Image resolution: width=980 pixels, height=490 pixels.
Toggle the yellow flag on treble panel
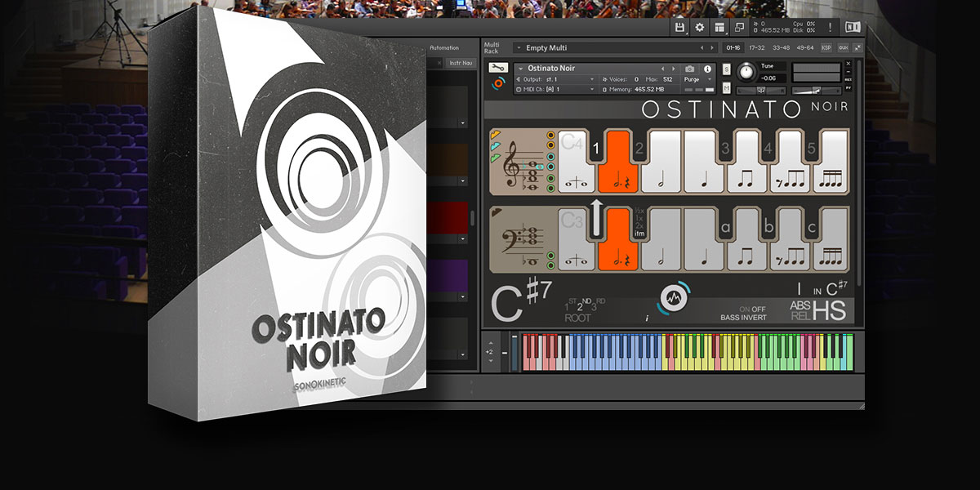[x=495, y=134]
